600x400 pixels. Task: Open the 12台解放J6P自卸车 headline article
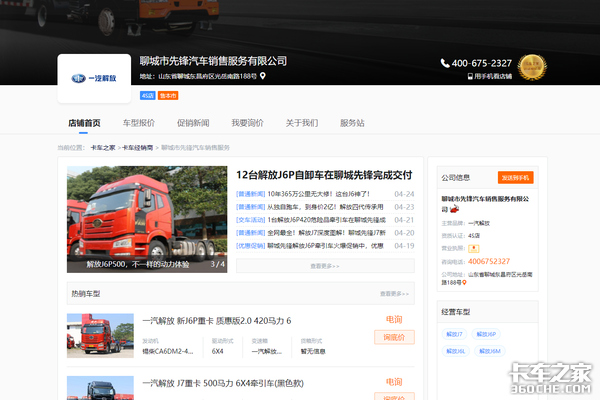click(x=325, y=174)
